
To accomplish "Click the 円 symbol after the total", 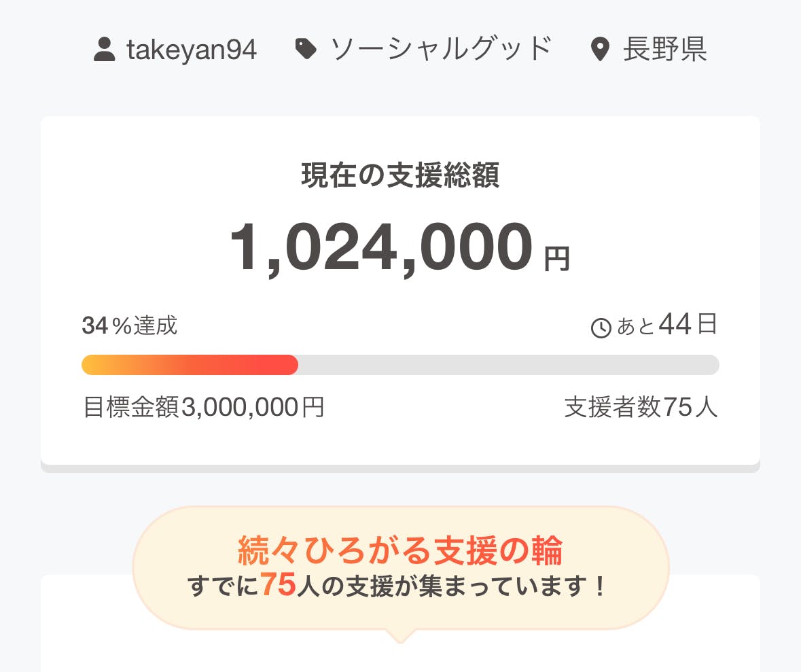I will pyautogui.click(x=556, y=259).
